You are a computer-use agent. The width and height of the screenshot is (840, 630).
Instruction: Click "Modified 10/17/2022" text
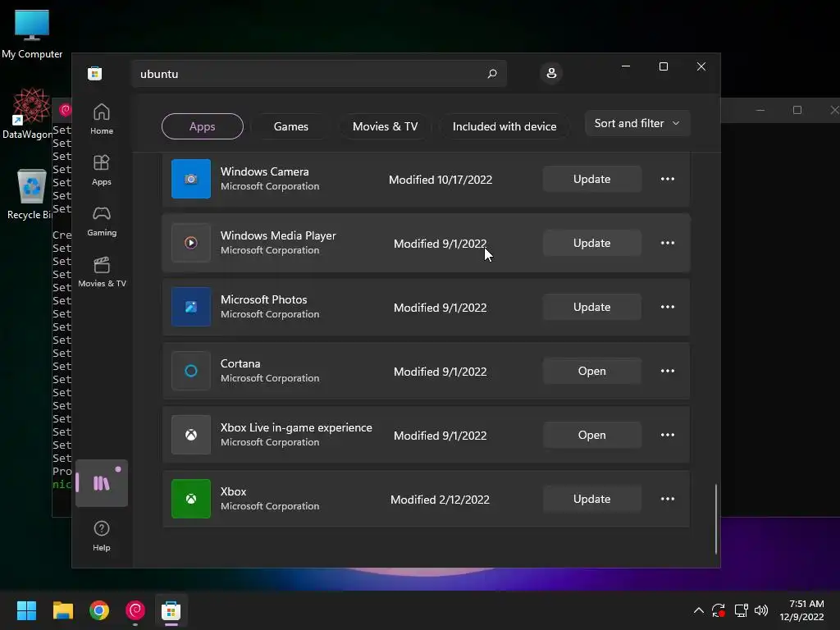pos(441,180)
